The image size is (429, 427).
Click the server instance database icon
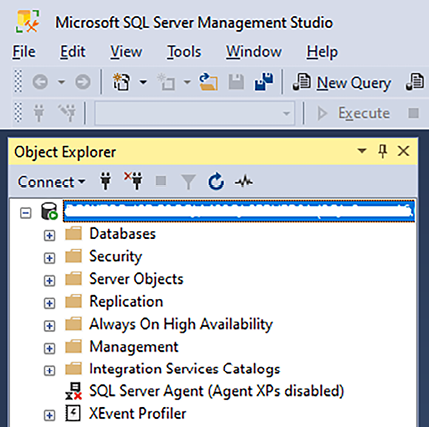click(x=49, y=212)
